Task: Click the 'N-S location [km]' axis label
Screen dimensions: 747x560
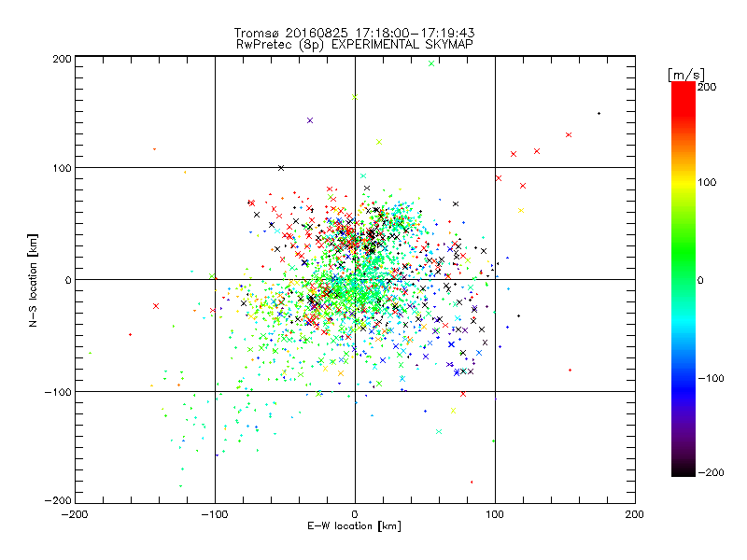Action: point(33,280)
